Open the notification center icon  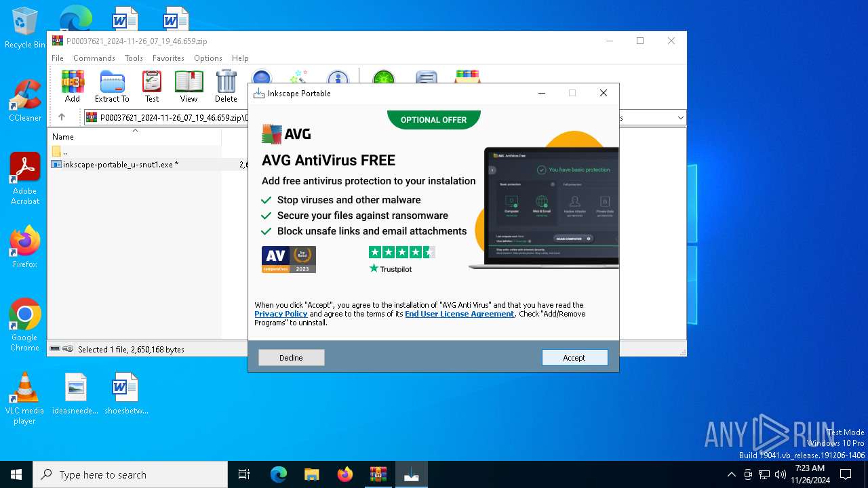click(x=846, y=474)
